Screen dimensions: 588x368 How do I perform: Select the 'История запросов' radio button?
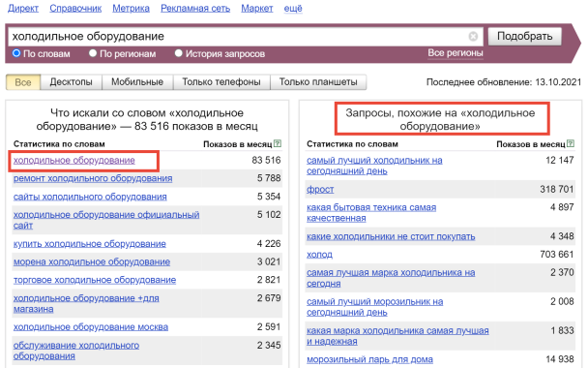pos(179,53)
